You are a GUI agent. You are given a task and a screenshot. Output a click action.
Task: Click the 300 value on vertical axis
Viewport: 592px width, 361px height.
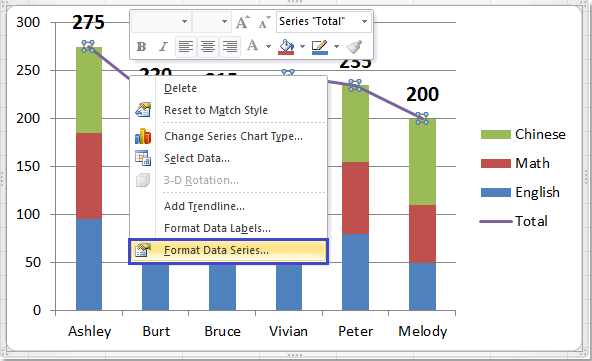(28, 23)
